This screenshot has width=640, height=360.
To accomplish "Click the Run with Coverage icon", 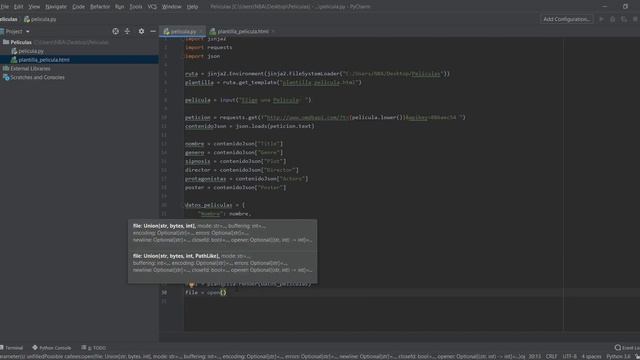I will 624,19.
